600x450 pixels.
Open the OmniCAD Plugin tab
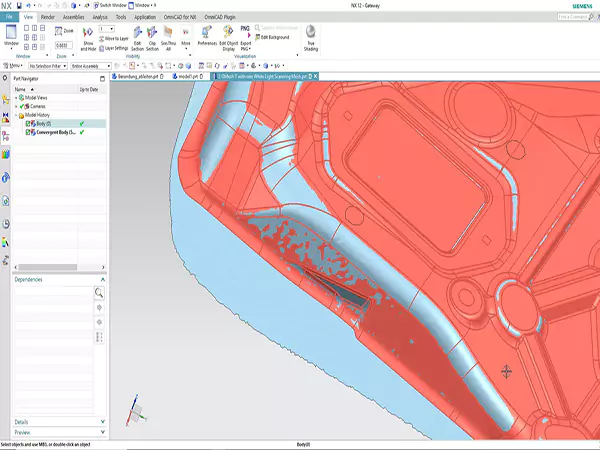220,17
